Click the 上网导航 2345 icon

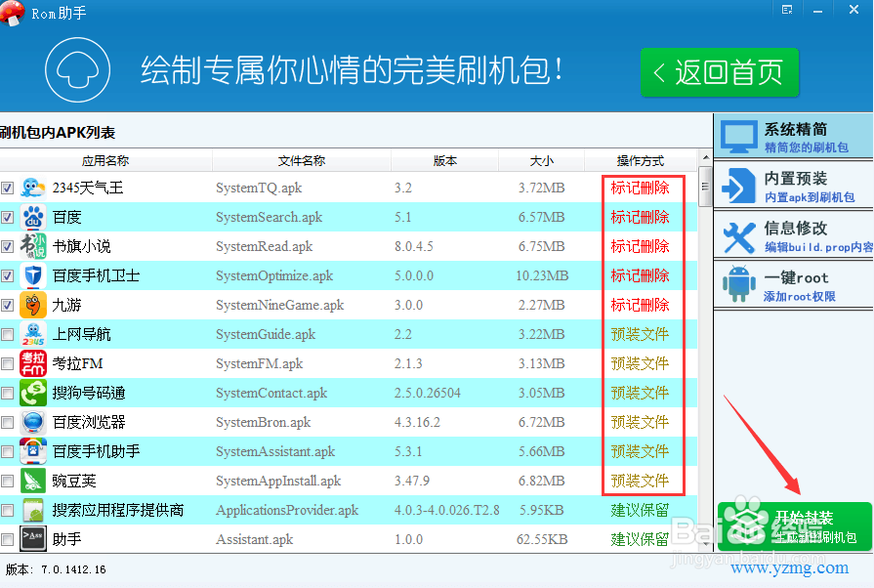pyautogui.click(x=33, y=334)
